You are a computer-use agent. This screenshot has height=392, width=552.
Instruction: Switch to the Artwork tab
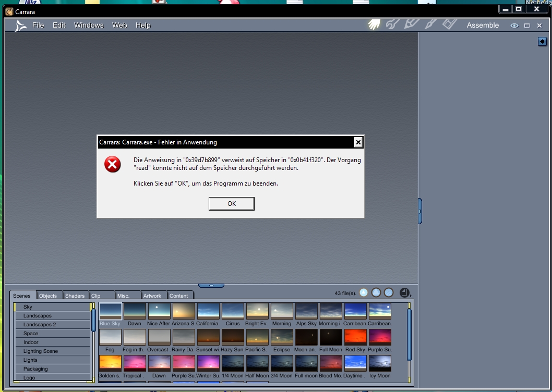point(153,296)
